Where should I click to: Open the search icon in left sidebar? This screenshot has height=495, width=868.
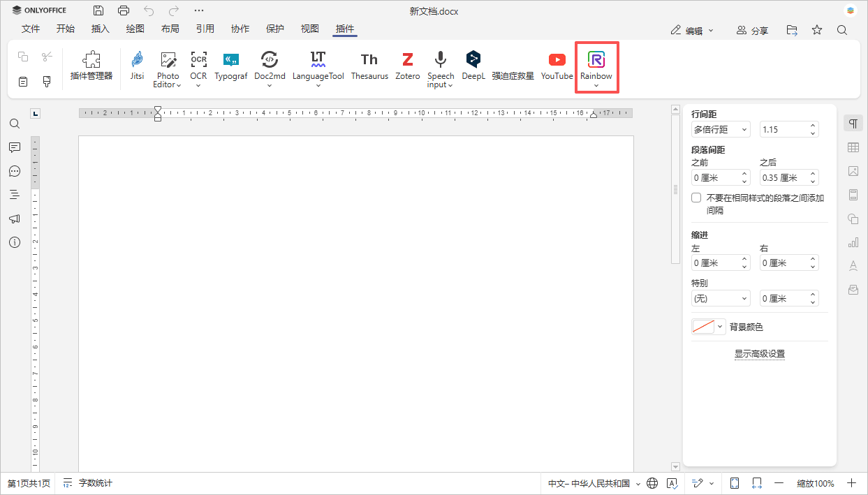[x=15, y=124]
